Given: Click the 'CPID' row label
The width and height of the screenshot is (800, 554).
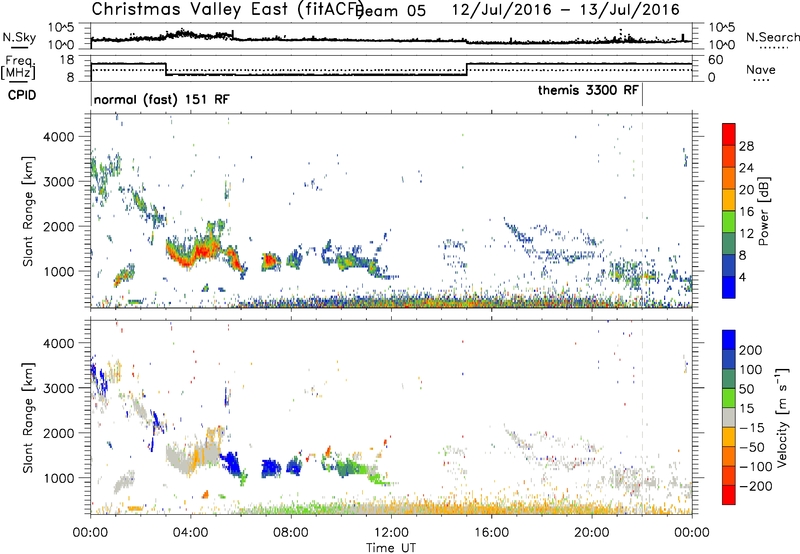Looking at the screenshot, I should (22, 95).
